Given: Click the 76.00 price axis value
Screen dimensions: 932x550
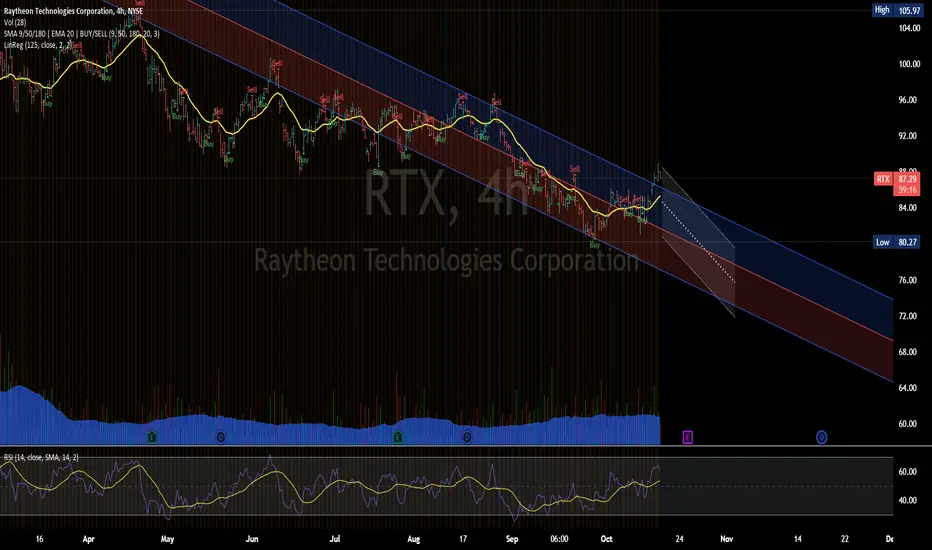Looking at the screenshot, I should (908, 280).
